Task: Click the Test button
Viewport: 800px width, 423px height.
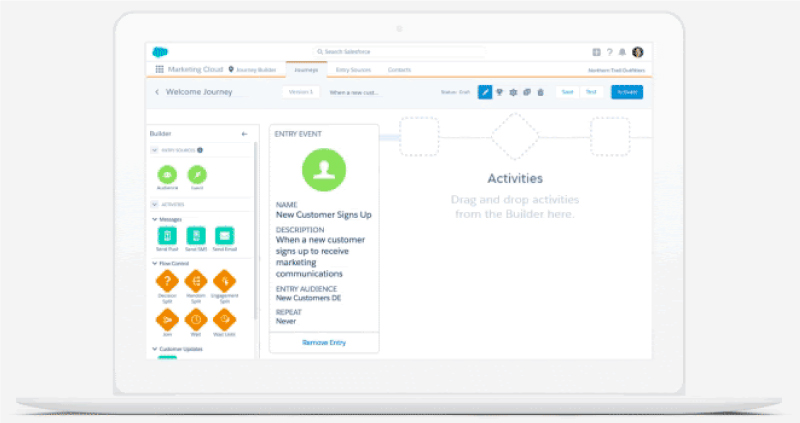Action: 591,92
